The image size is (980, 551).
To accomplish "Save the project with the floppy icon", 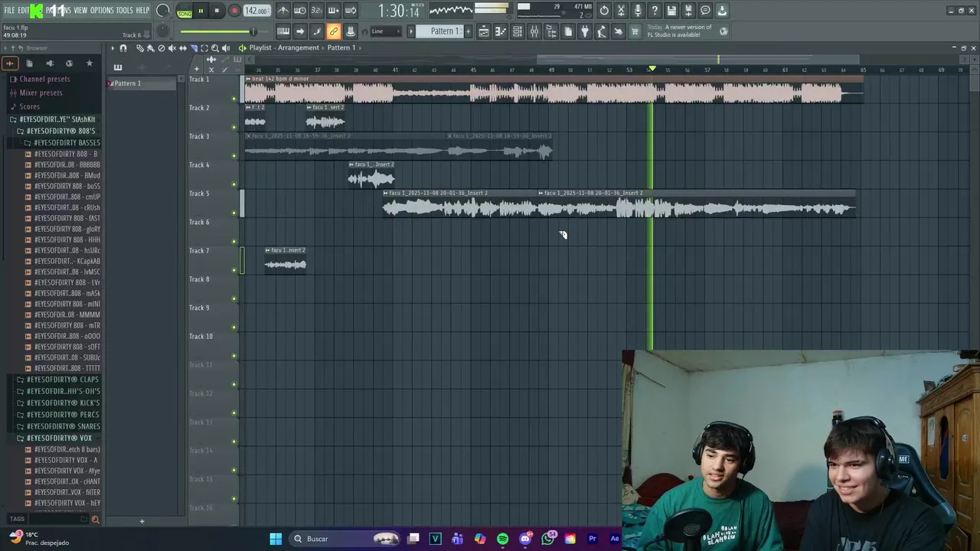I will click(x=672, y=11).
